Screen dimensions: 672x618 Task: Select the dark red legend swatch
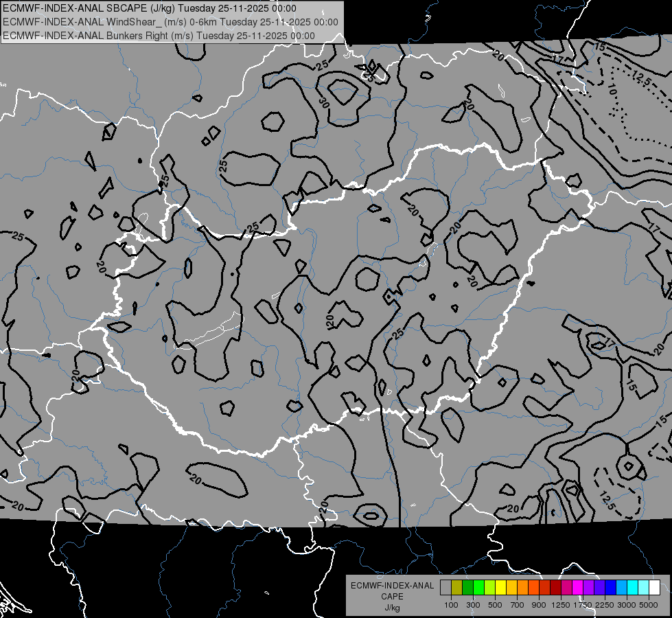(x=556, y=588)
